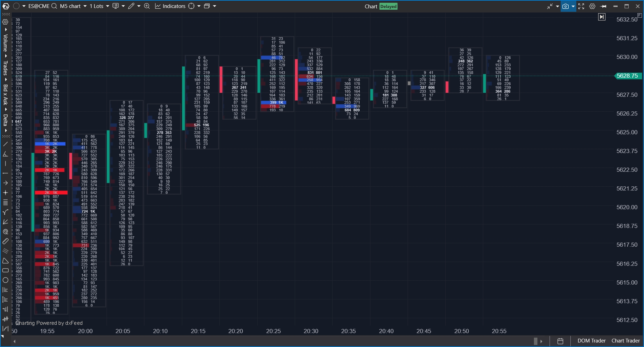The image size is (644, 347).
Task: Open the 1 Lots quantity dropdown
Action: tap(99, 6)
